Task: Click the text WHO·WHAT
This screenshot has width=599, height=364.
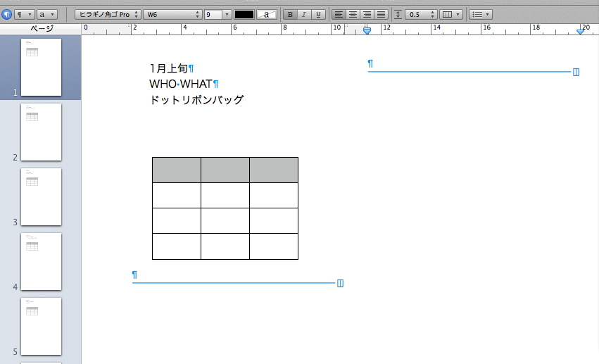Action: (x=181, y=84)
